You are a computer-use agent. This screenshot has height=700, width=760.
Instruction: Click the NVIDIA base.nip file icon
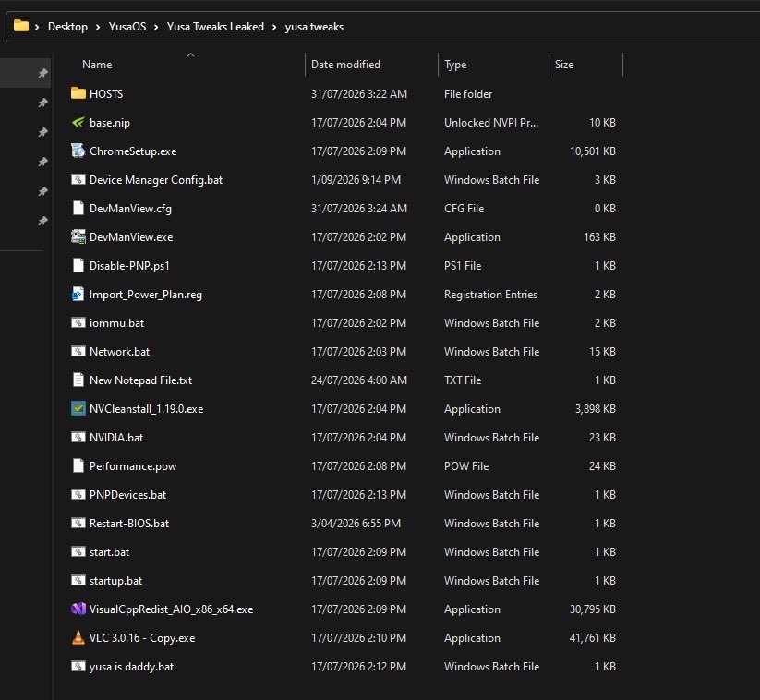(x=78, y=122)
